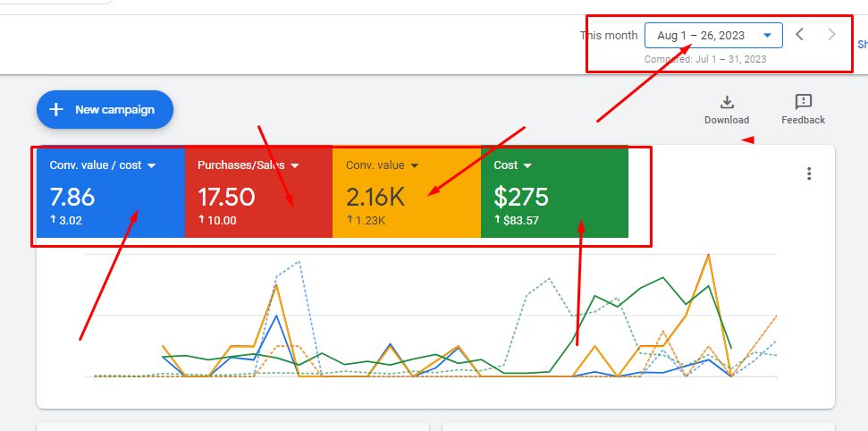Click the next date period arrow

click(832, 35)
